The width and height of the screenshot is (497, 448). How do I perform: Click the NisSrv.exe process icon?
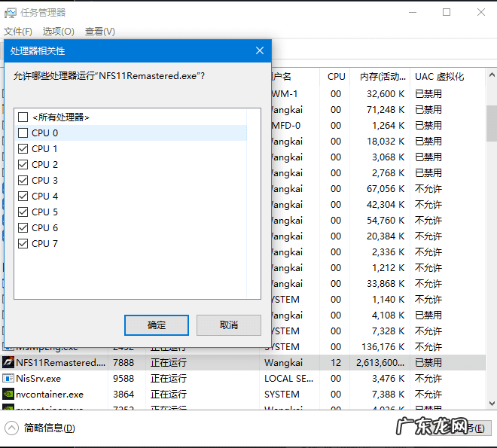8,379
